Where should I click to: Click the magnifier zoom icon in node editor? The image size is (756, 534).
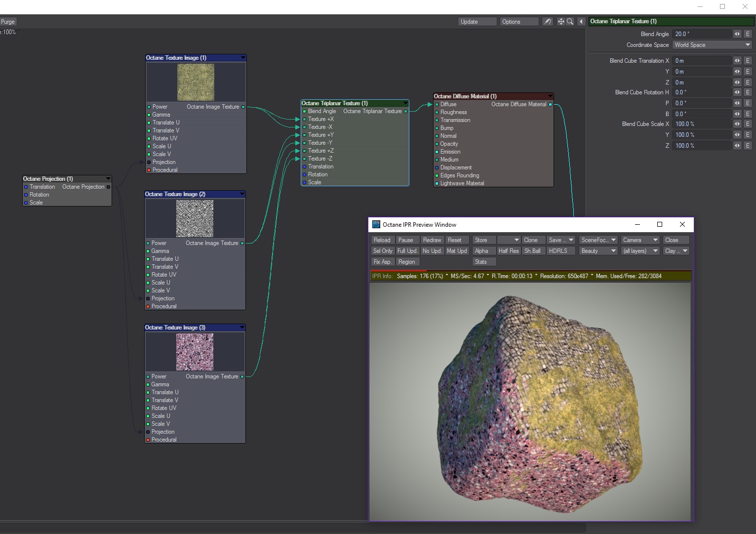click(x=570, y=22)
